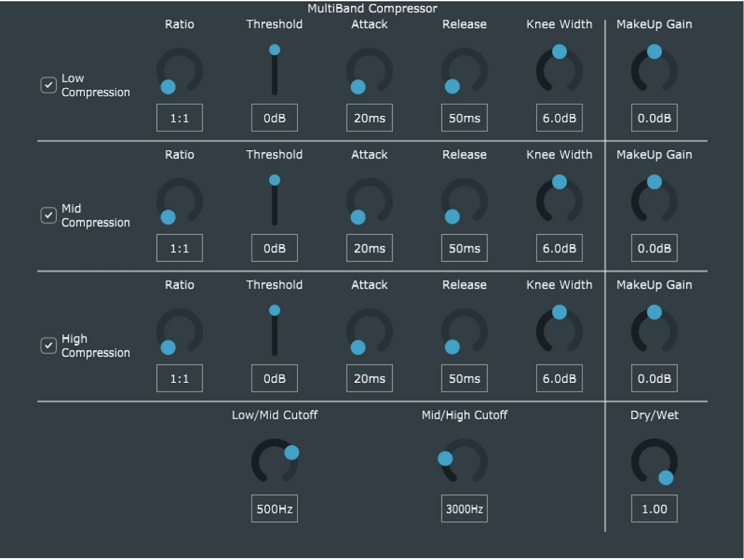Click the Mid band Threshold slider handle
This screenshot has width=744, height=560.
tap(274, 180)
